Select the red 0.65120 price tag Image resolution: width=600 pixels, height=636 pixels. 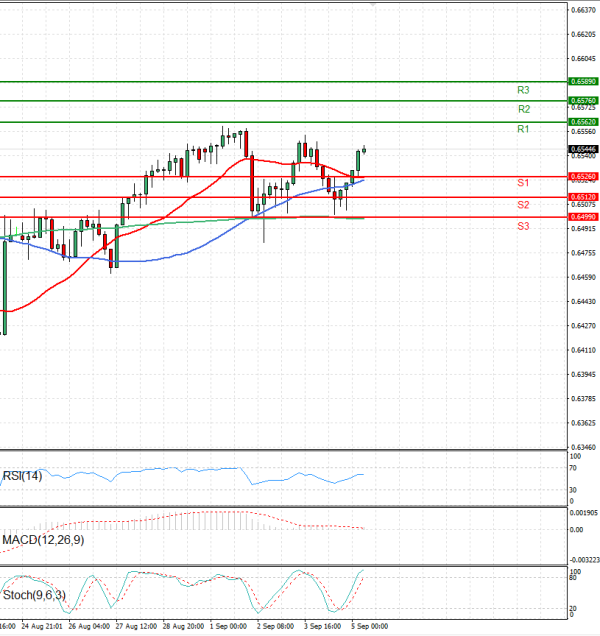[x=583, y=197]
